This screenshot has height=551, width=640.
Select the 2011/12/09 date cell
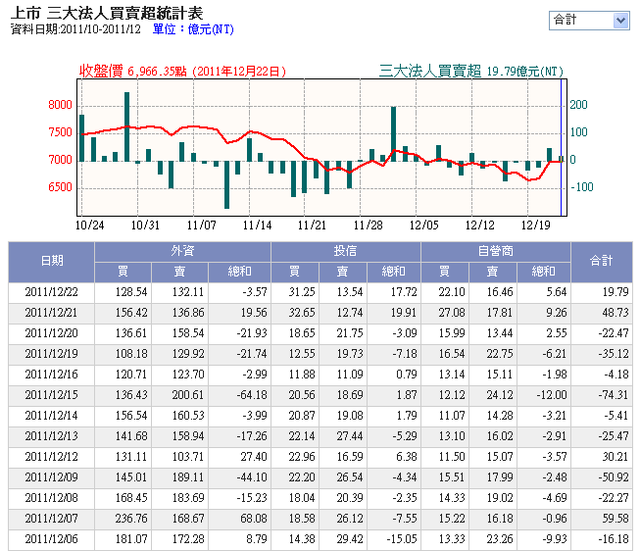[51, 478]
